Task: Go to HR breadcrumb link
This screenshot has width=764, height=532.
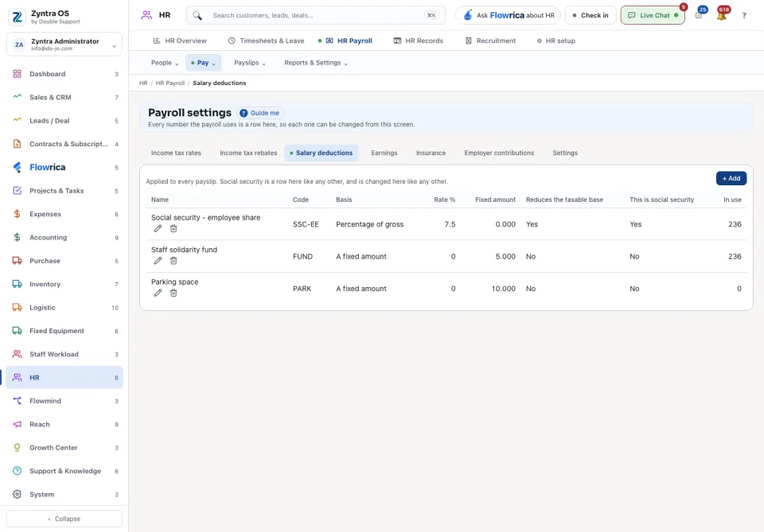Action: 143,83
